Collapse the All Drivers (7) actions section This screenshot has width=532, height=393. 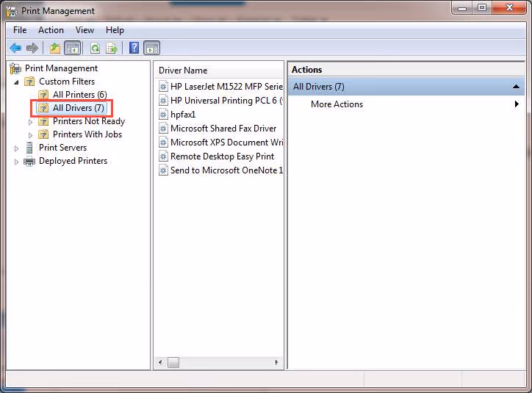click(x=517, y=87)
